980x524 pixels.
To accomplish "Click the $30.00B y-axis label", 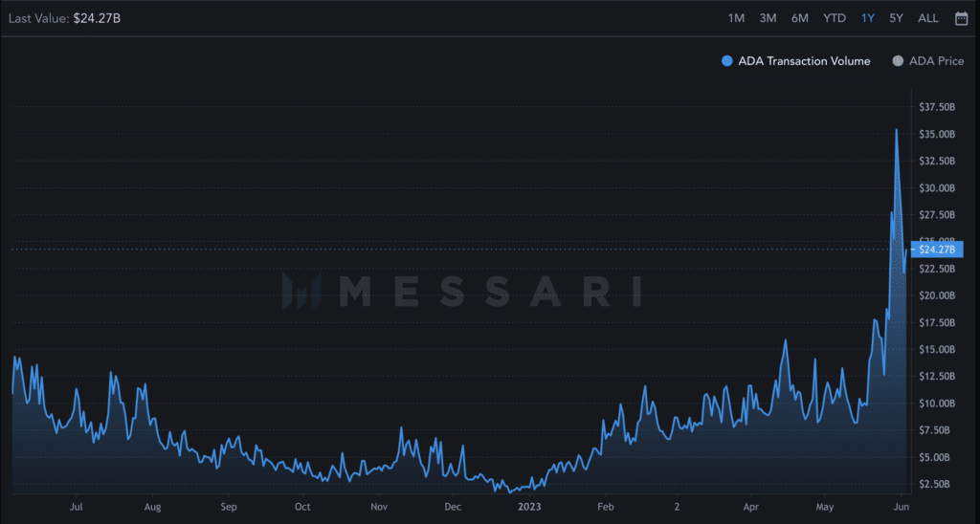I will pyautogui.click(x=937, y=188).
